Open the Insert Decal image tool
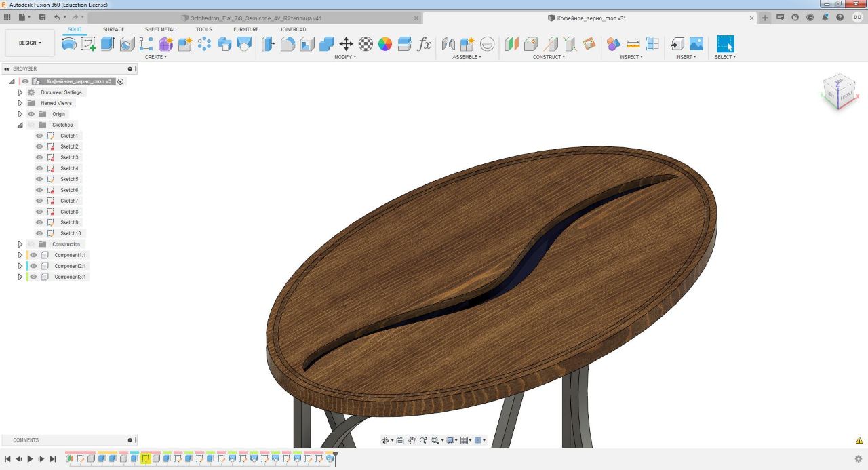 coord(696,44)
